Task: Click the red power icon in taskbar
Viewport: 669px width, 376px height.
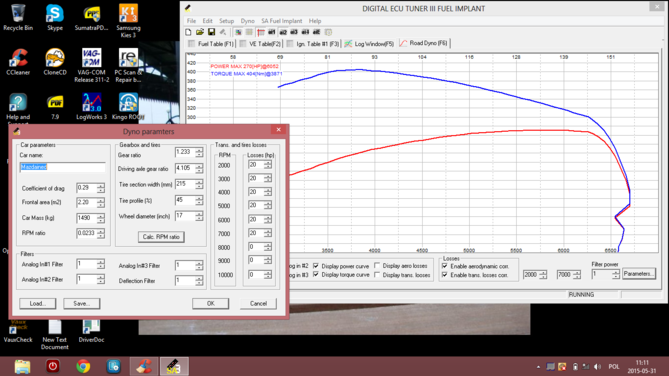Action: tap(52, 366)
